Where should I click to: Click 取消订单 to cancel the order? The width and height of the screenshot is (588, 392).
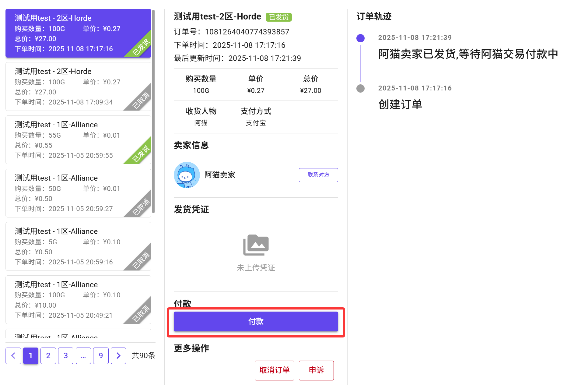pyautogui.click(x=274, y=370)
